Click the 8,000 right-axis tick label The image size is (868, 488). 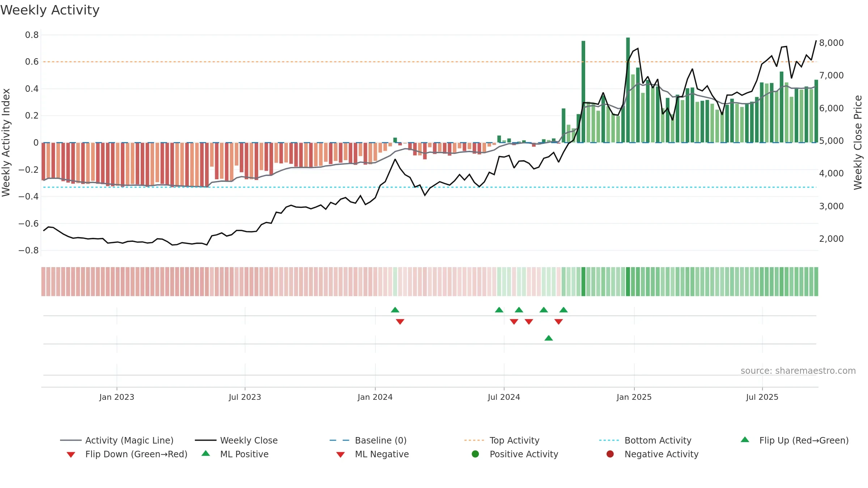831,43
